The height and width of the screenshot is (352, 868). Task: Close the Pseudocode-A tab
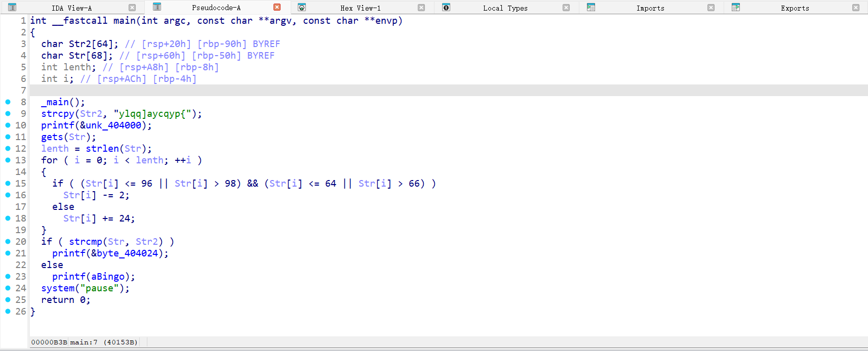pyautogui.click(x=277, y=8)
